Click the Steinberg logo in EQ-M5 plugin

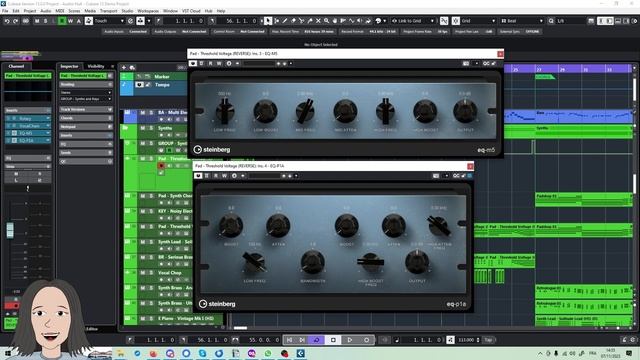point(212,150)
